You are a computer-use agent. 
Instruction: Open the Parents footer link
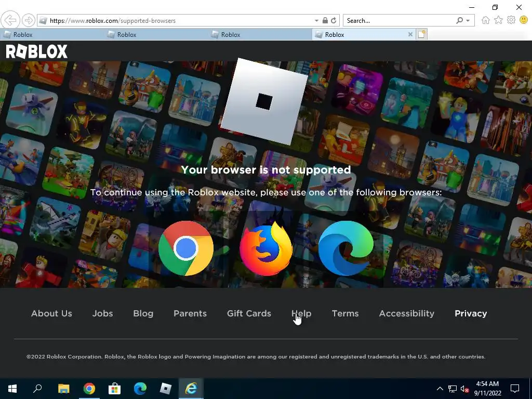[x=190, y=313]
